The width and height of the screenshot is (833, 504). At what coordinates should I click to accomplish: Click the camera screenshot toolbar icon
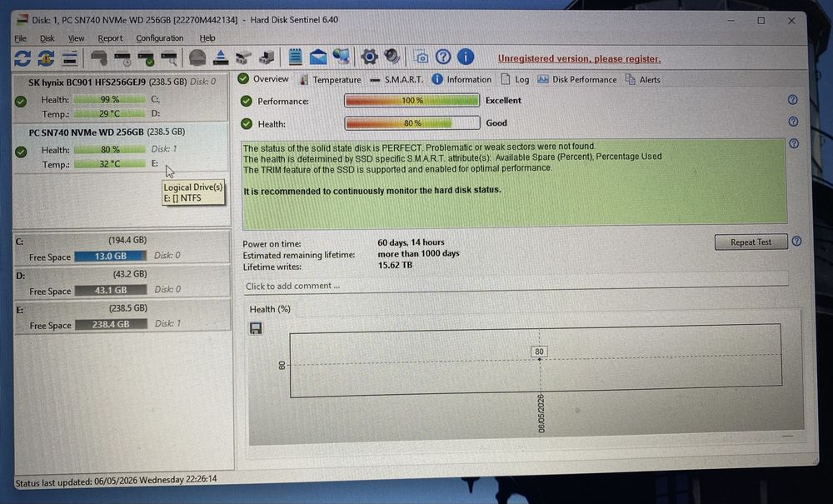tap(421, 57)
